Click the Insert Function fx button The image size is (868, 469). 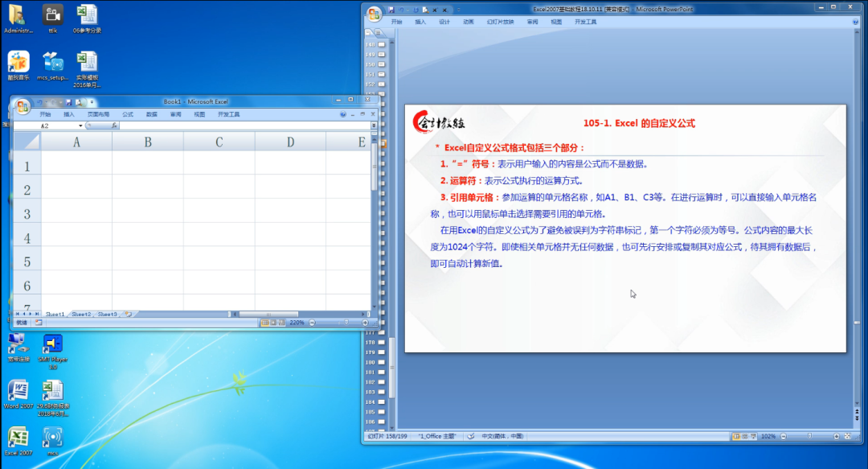(x=114, y=125)
